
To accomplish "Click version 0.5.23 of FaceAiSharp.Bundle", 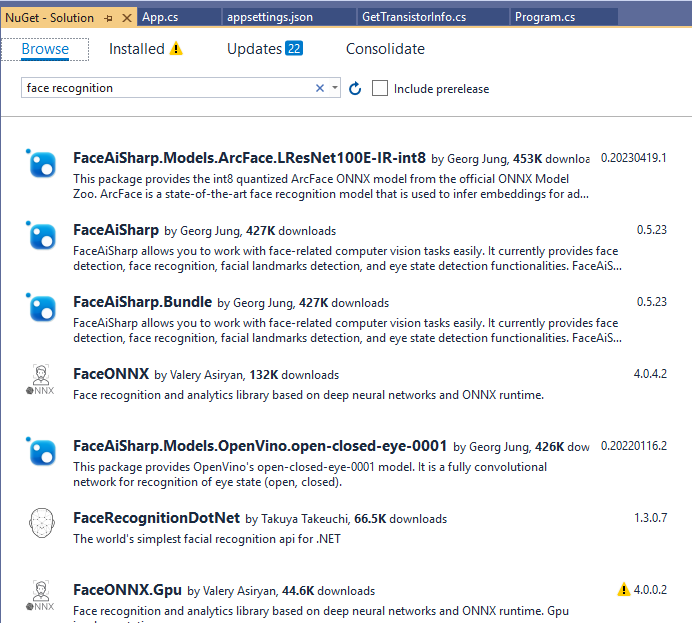I will pos(651,302).
